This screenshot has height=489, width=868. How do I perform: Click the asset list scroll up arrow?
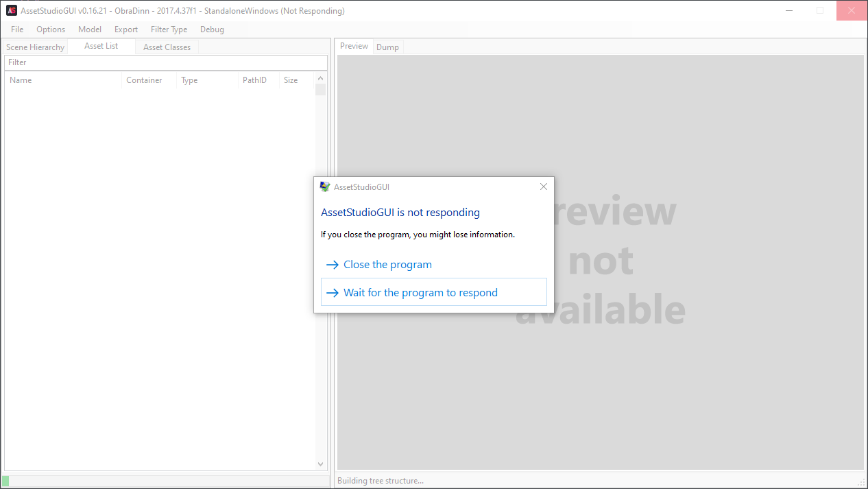point(320,79)
